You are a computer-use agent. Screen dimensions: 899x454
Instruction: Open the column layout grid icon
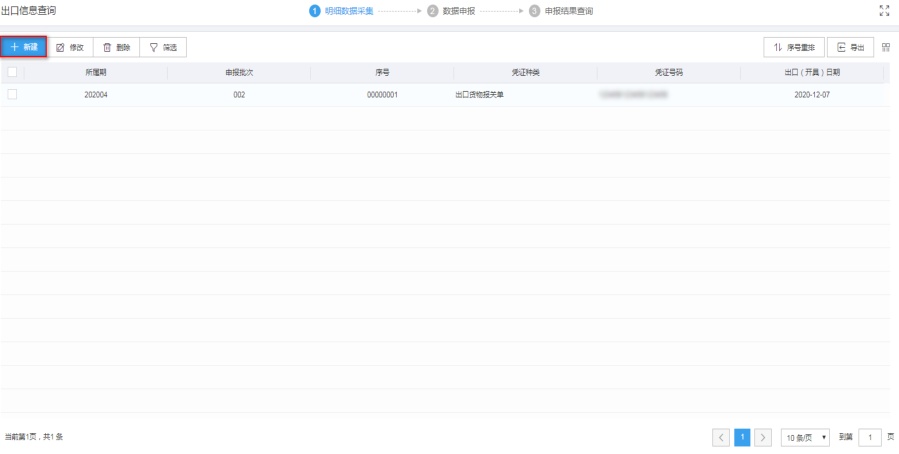(886, 48)
